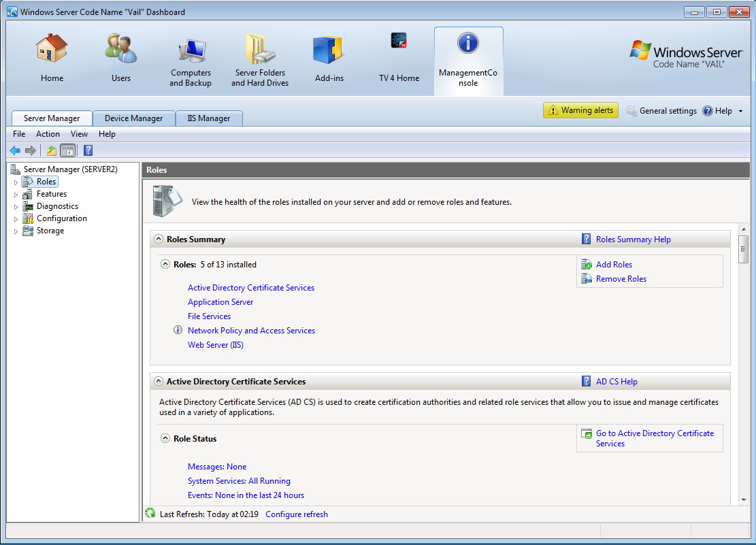Open the Add-ins section
The image size is (756, 545).
click(x=329, y=57)
